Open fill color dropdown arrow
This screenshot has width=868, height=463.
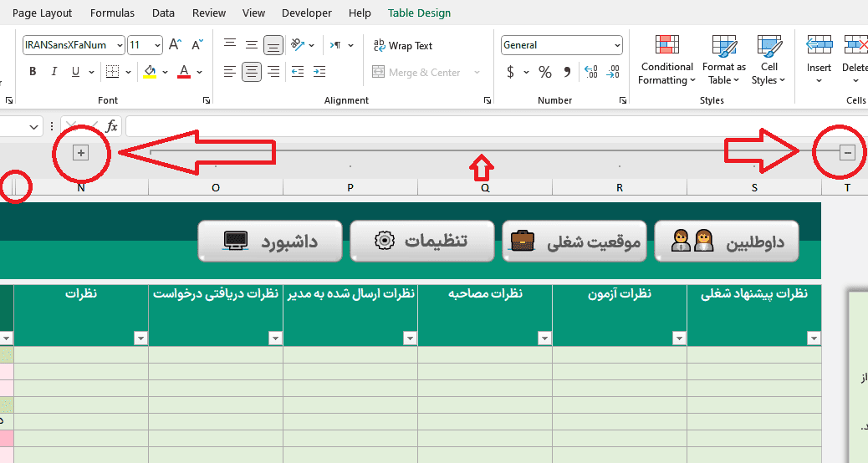(x=165, y=72)
